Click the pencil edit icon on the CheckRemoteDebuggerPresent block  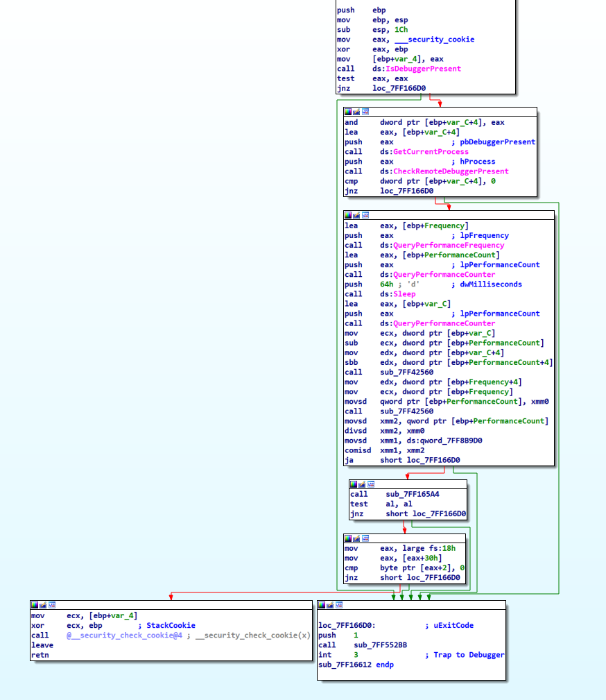coord(356,112)
